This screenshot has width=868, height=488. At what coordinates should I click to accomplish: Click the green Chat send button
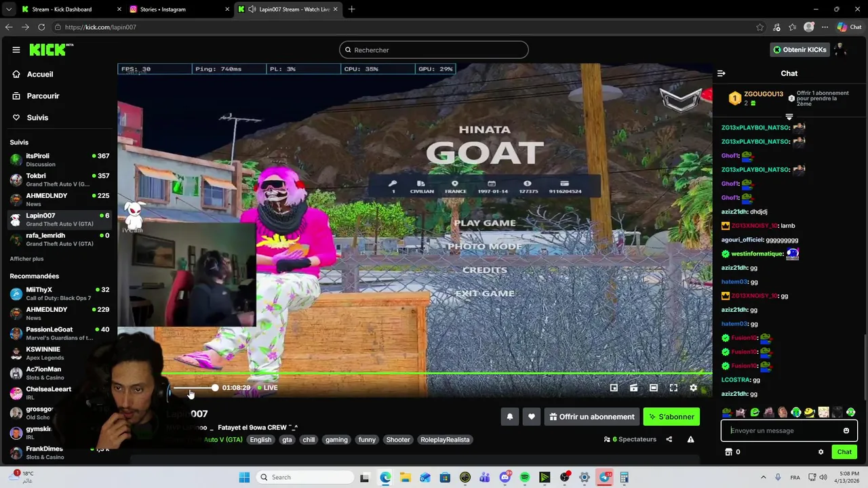844,452
